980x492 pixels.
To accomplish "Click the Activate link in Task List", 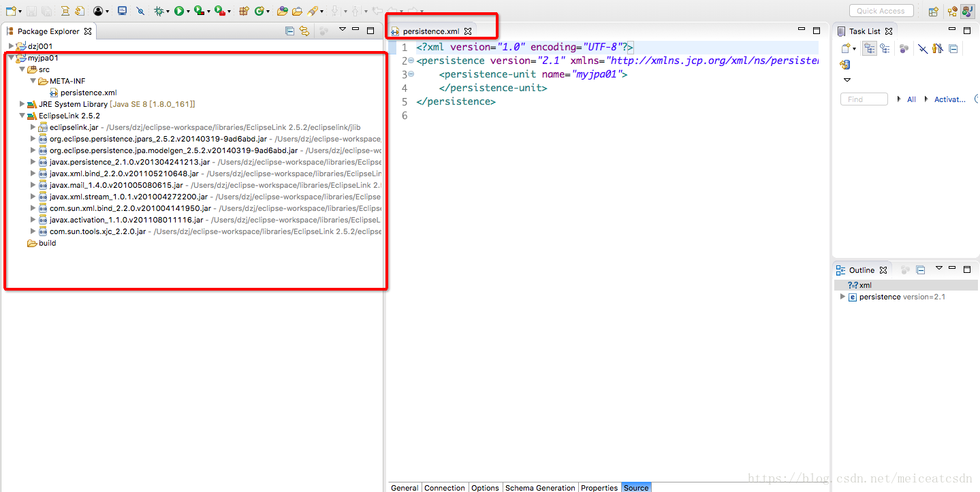I will pos(949,99).
